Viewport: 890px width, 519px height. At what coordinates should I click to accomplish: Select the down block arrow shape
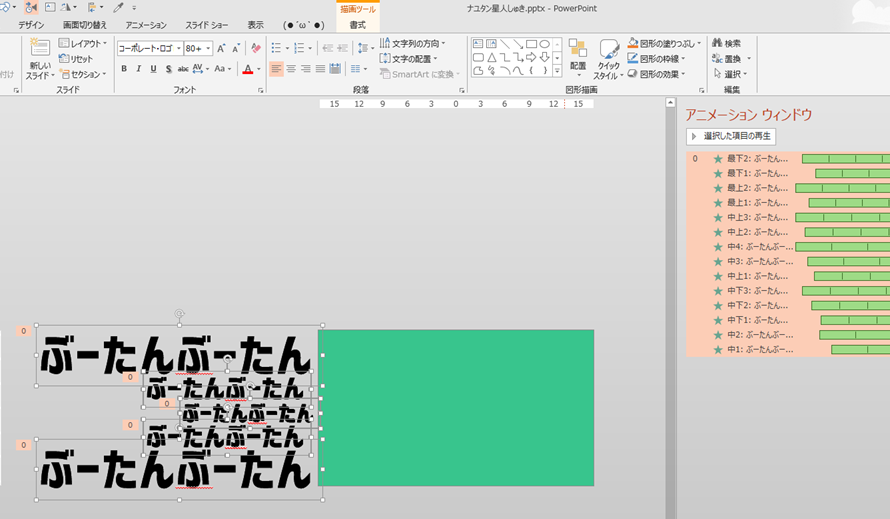point(544,57)
